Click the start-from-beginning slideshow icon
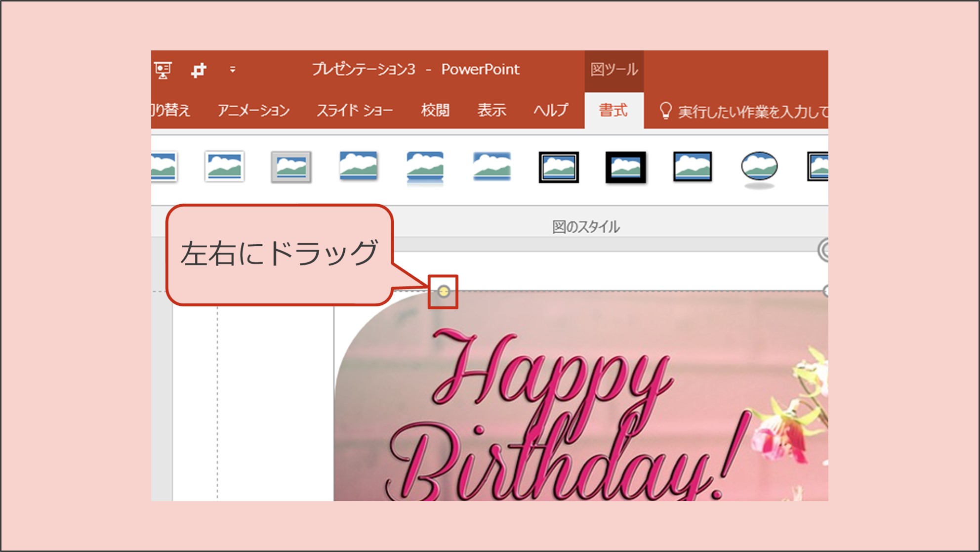Screen dimensions: 980x552 pos(163,70)
